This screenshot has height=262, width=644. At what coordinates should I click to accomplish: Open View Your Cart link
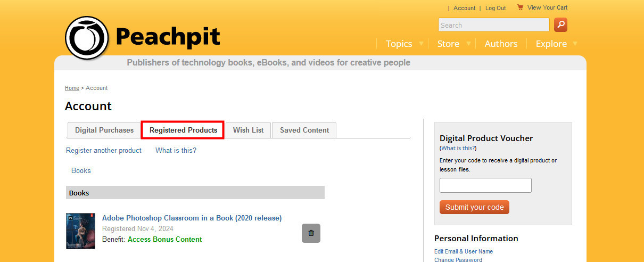click(547, 7)
